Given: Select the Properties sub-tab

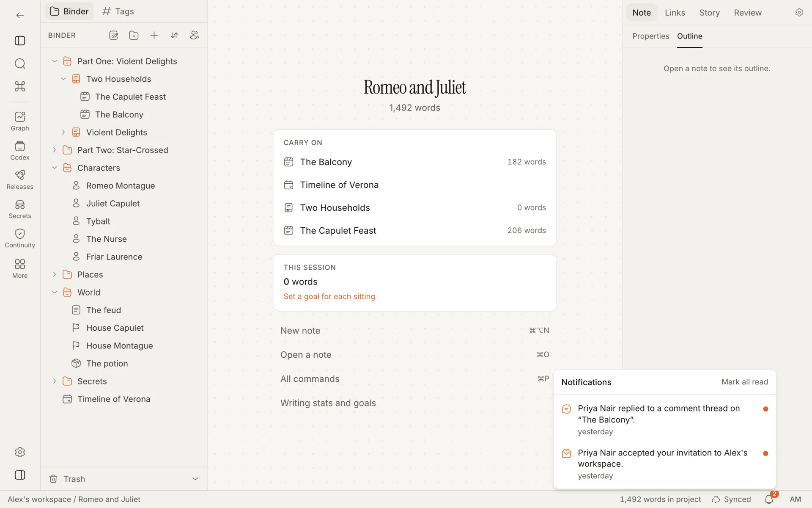Looking at the screenshot, I should [x=650, y=36].
